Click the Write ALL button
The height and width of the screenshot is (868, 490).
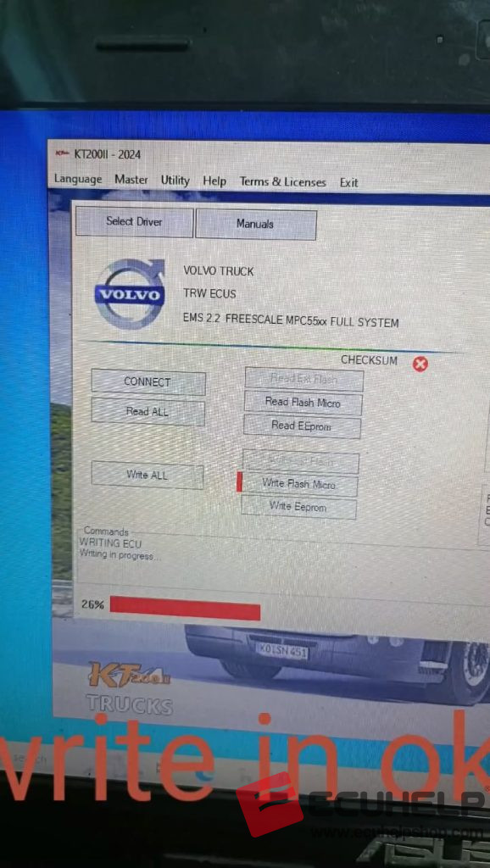coord(147,475)
